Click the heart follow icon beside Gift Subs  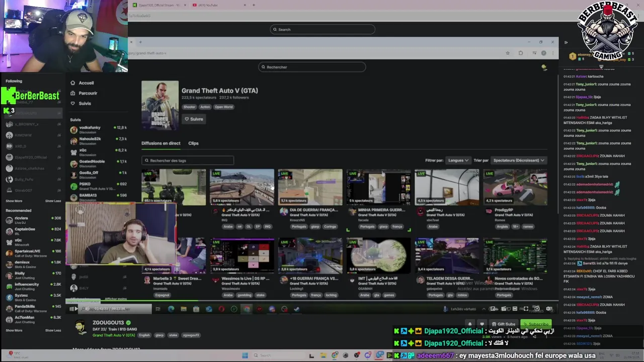[482, 324]
